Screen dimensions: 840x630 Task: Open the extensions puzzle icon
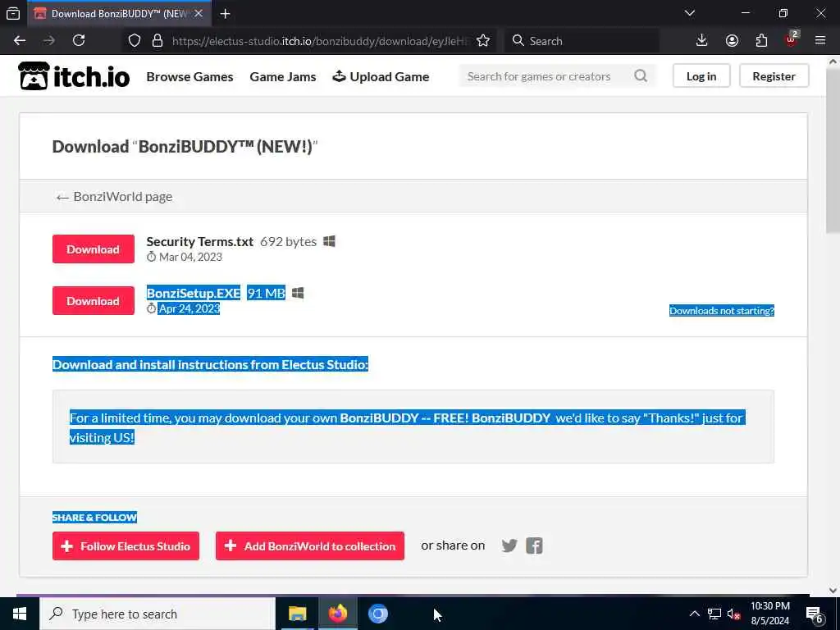pyautogui.click(x=761, y=41)
